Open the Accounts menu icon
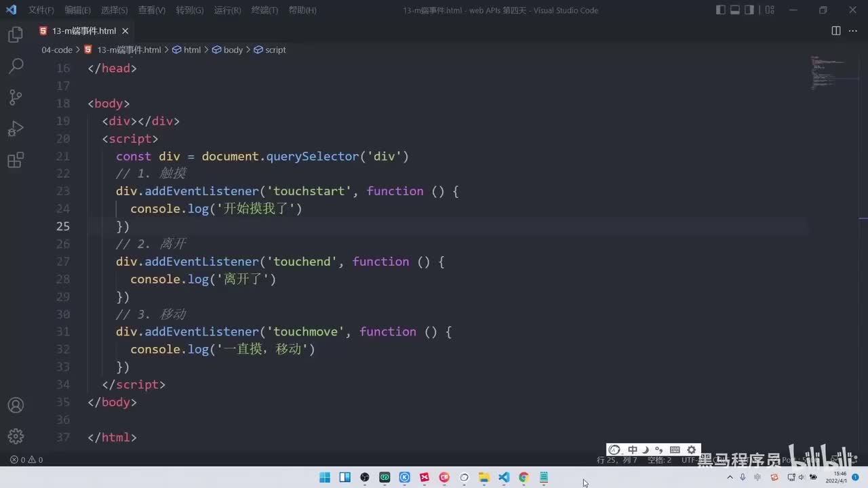The height and width of the screenshot is (488, 868). [x=16, y=405]
